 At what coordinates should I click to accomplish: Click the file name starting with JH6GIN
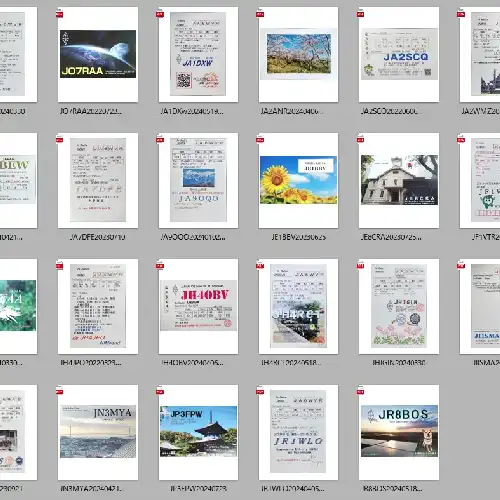(399, 363)
